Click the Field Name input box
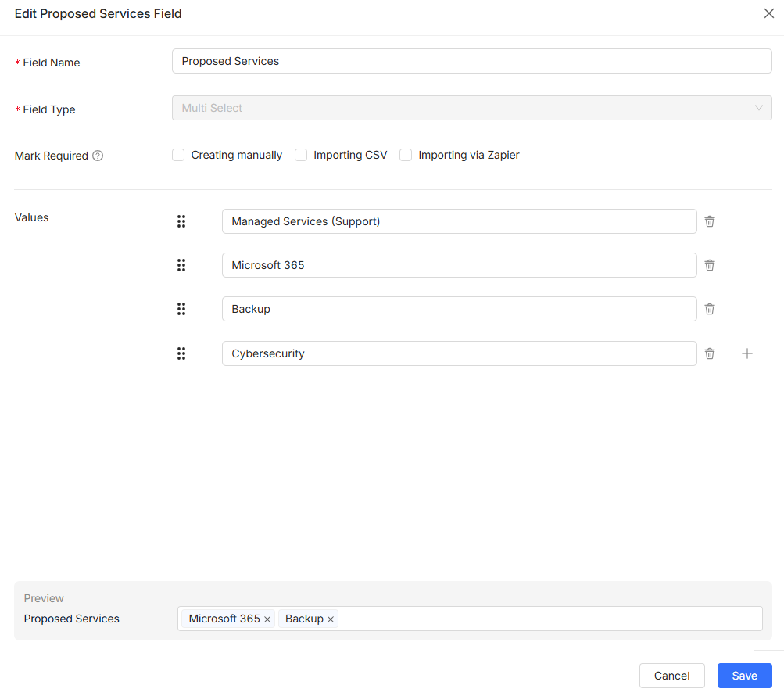 [x=471, y=61]
